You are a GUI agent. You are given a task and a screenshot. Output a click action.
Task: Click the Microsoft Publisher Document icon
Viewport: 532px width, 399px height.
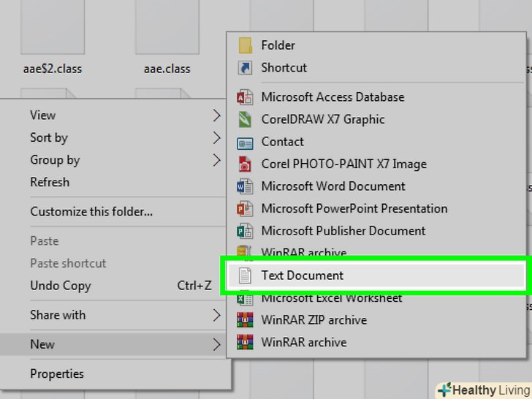click(x=245, y=232)
